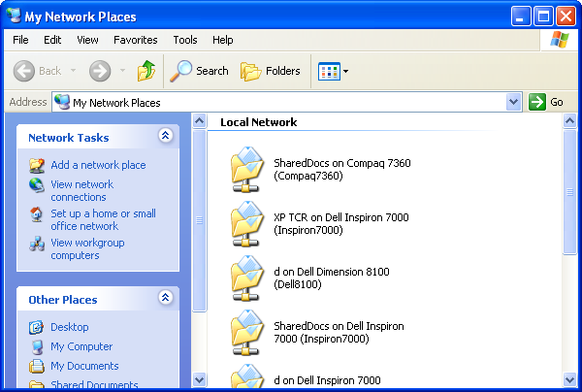Open the Tools menu
The width and height of the screenshot is (582, 392).
coord(185,40)
